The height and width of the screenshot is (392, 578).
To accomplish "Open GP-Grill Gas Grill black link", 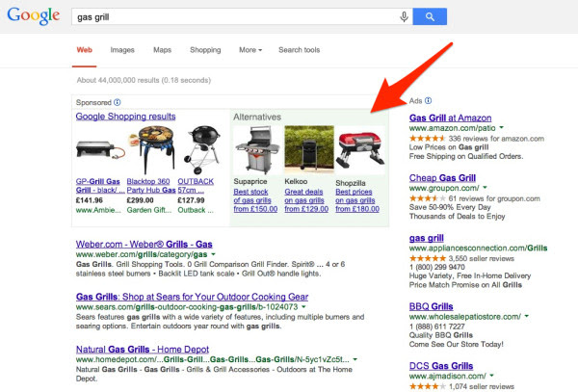I will 99,186.
